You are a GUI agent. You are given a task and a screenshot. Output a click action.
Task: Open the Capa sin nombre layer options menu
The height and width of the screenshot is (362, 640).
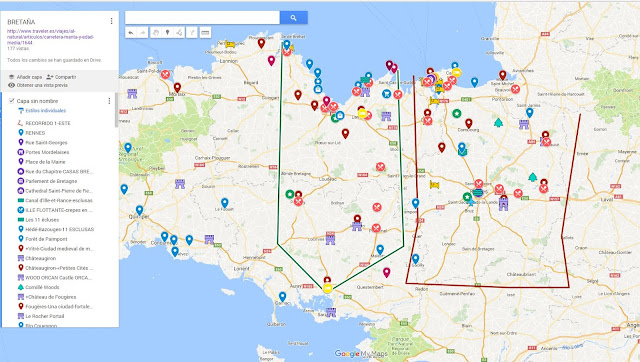click(109, 101)
